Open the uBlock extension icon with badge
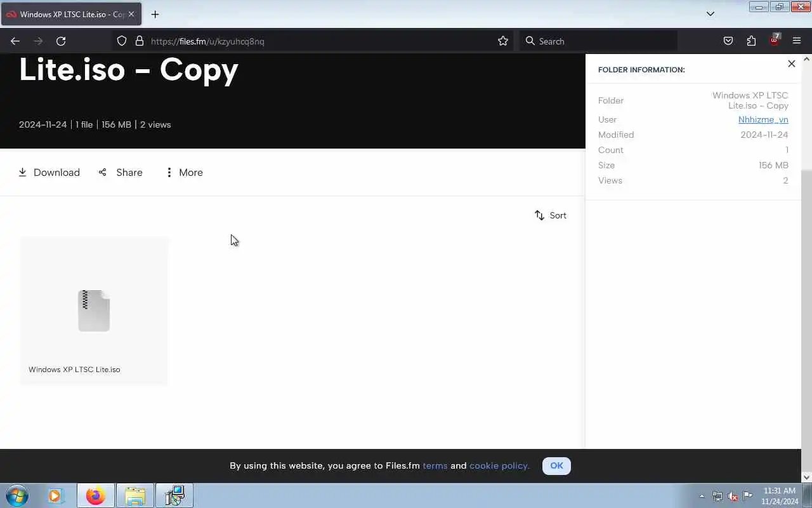 pos(775,40)
